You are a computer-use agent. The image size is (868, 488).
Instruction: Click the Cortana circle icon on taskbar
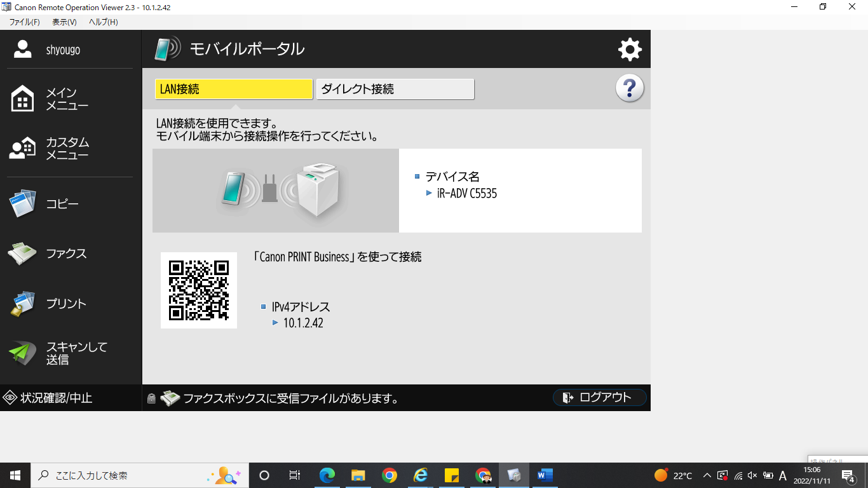click(x=264, y=475)
